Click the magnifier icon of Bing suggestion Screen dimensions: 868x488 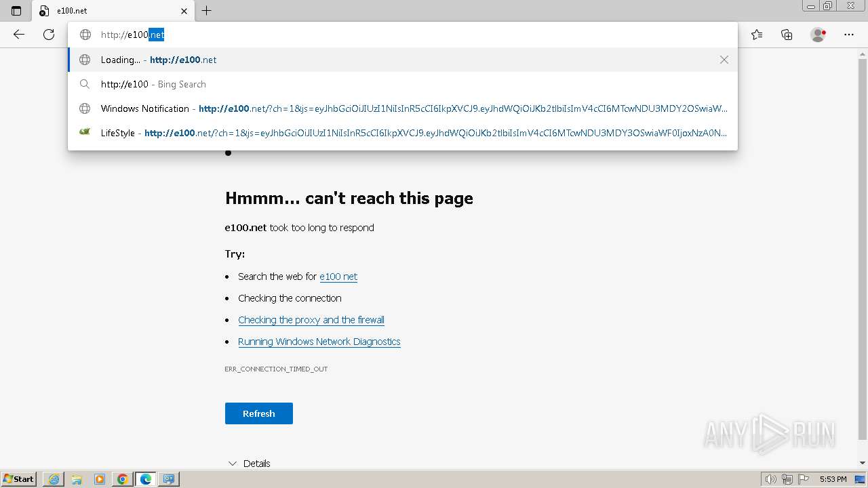coord(85,84)
